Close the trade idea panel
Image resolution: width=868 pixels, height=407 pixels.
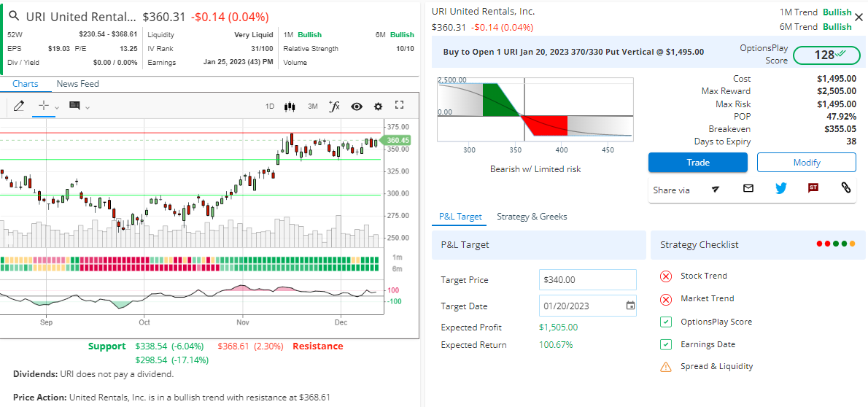(859, 18)
